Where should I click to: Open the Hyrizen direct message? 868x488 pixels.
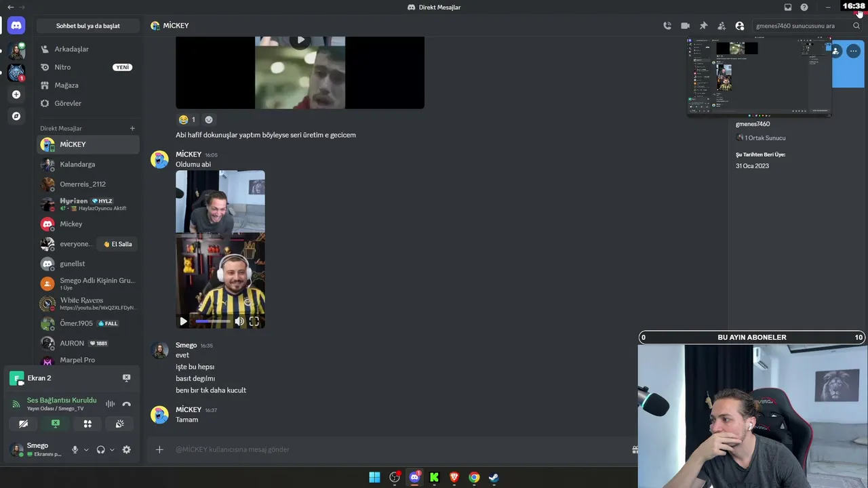click(x=88, y=204)
